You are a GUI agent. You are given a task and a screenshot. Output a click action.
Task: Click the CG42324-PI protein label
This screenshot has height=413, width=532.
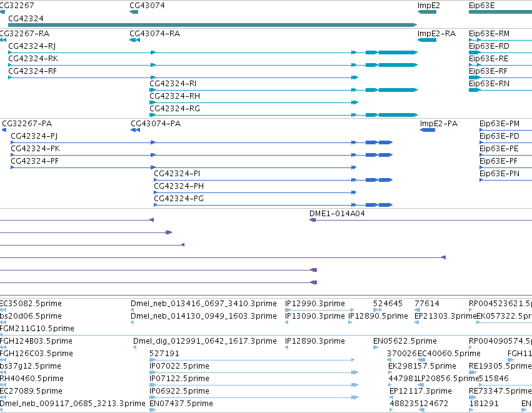tap(177, 174)
